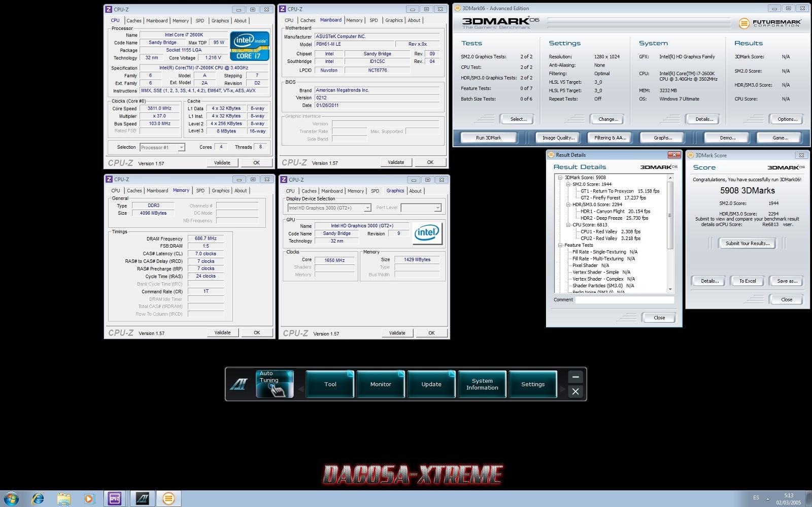
Task: Collapse the SM2.0 Score tree node
Action: 568,184
